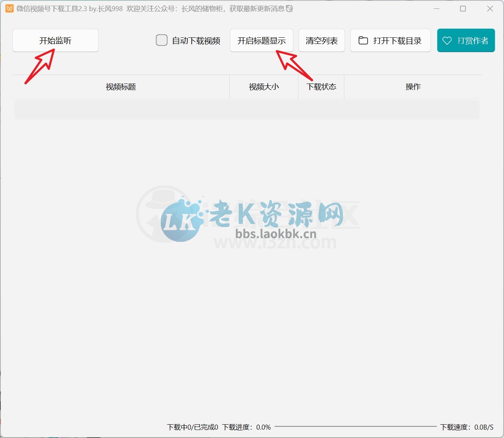Click the 视频标题 column header
Screen dimensions: 504x438
[121, 87]
